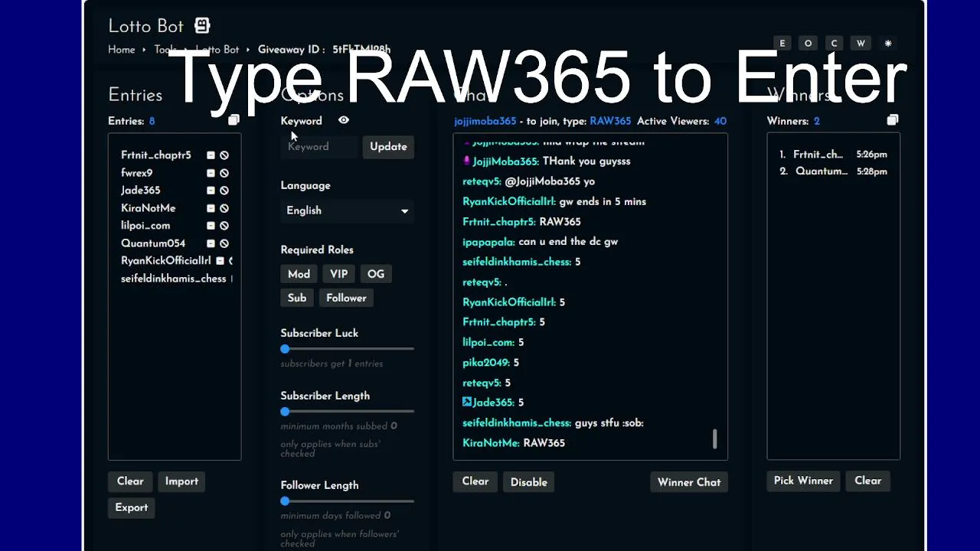Image resolution: width=980 pixels, height=551 pixels.
Task: Click Pick Winner button
Action: click(803, 481)
